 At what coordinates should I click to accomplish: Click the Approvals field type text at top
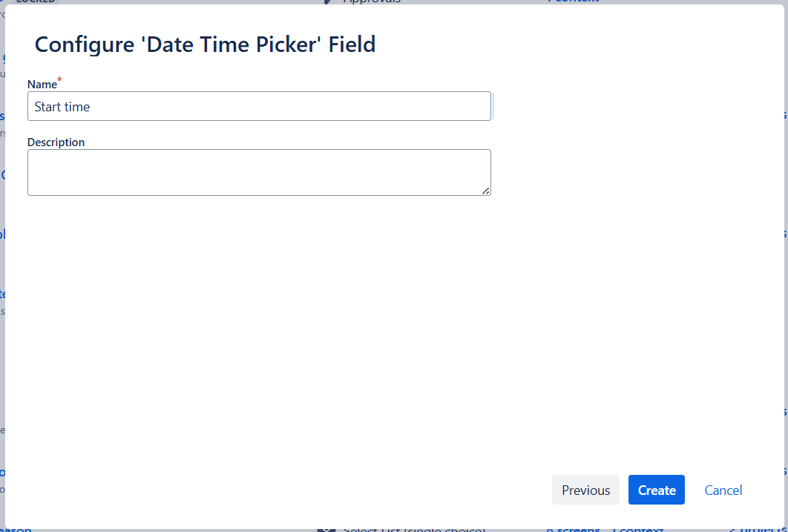click(x=372, y=1)
